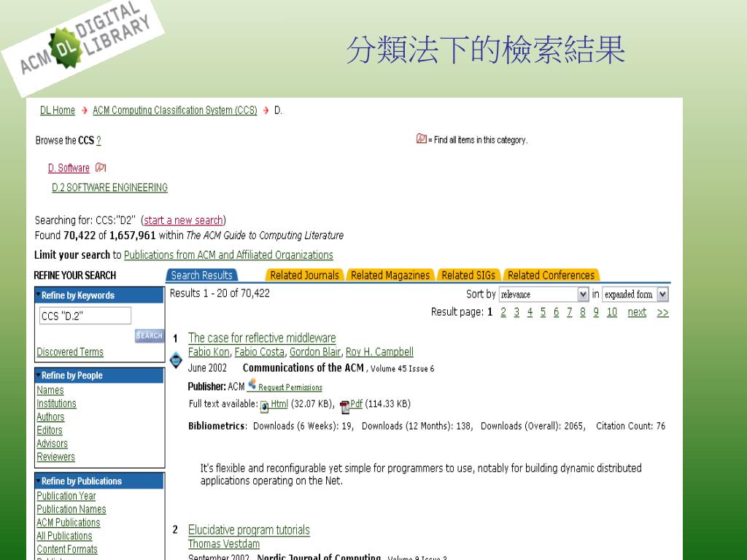Open Publications from ACM and Affiliated Organizations link
The height and width of the screenshot is (560, 747).
click(x=228, y=254)
